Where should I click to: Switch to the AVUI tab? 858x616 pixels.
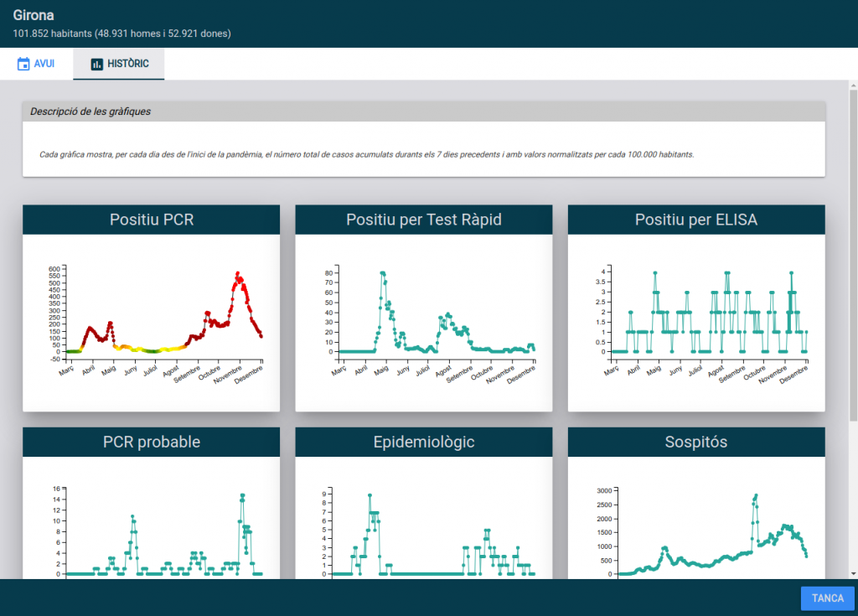[36, 64]
